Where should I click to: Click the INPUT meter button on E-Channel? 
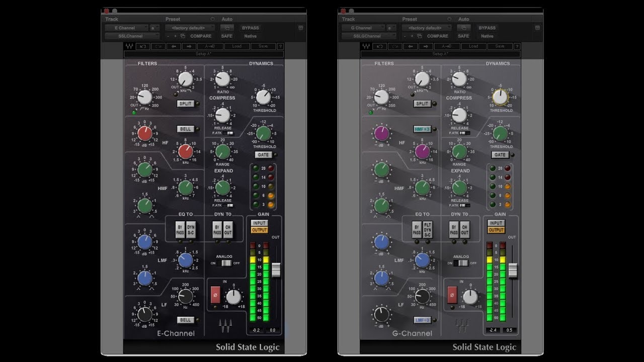[x=260, y=223]
